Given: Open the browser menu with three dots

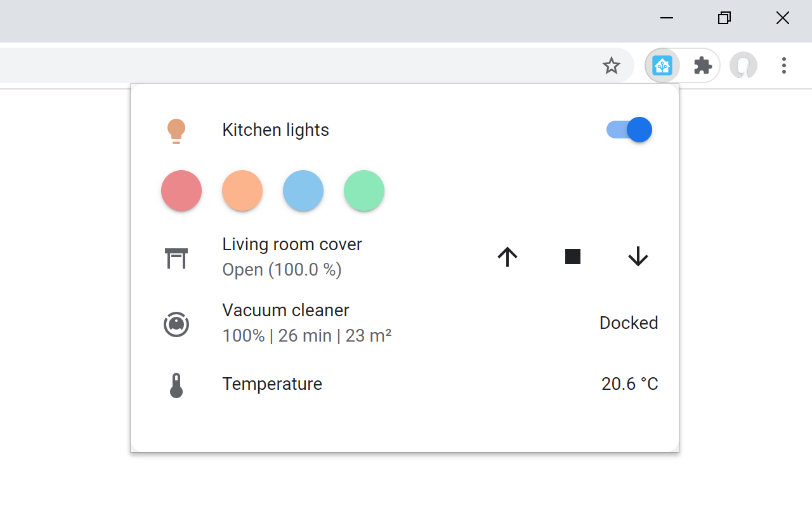Looking at the screenshot, I should [784, 65].
